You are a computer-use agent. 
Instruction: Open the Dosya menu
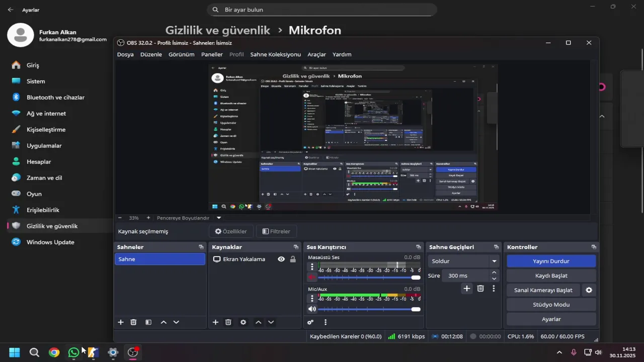125,54
